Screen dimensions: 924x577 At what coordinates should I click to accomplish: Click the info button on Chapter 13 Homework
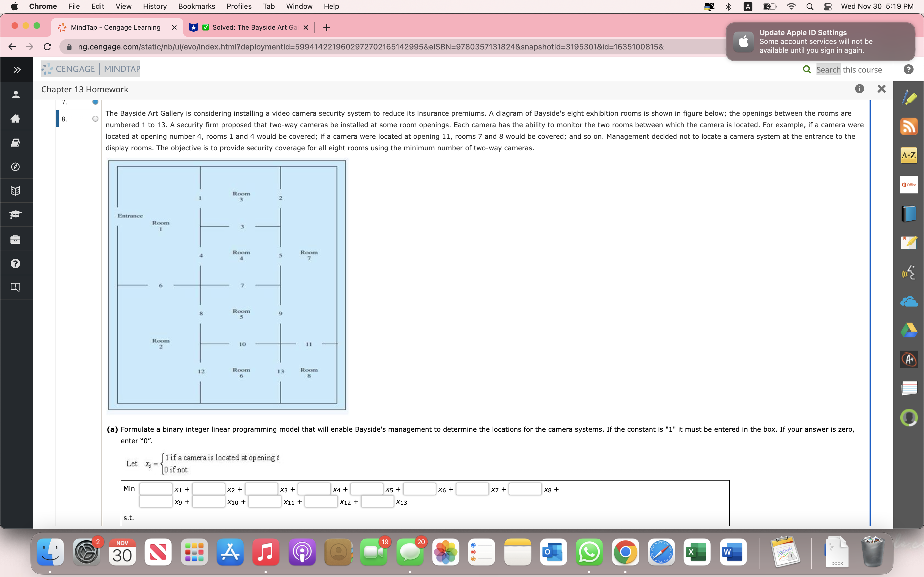pyautogui.click(x=860, y=89)
